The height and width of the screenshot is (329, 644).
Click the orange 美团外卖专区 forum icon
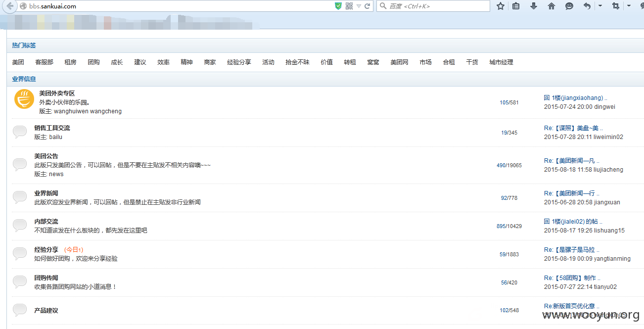pyautogui.click(x=24, y=99)
